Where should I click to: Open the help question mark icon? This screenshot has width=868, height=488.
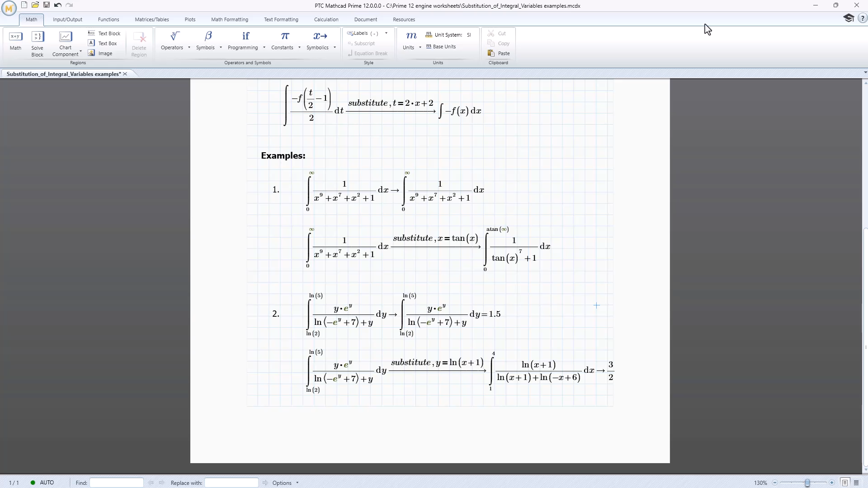(x=862, y=18)
